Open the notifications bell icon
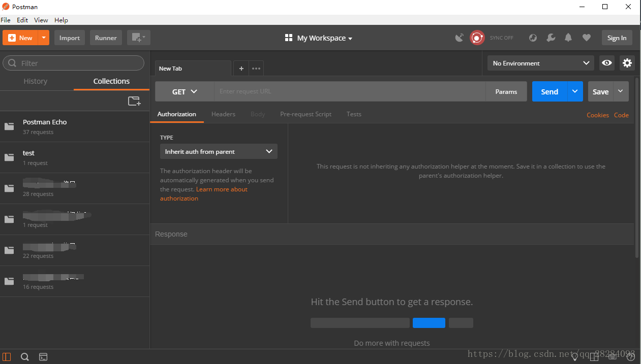The height and width of the screenshot is (364, 641). click(x=568, y=38)
